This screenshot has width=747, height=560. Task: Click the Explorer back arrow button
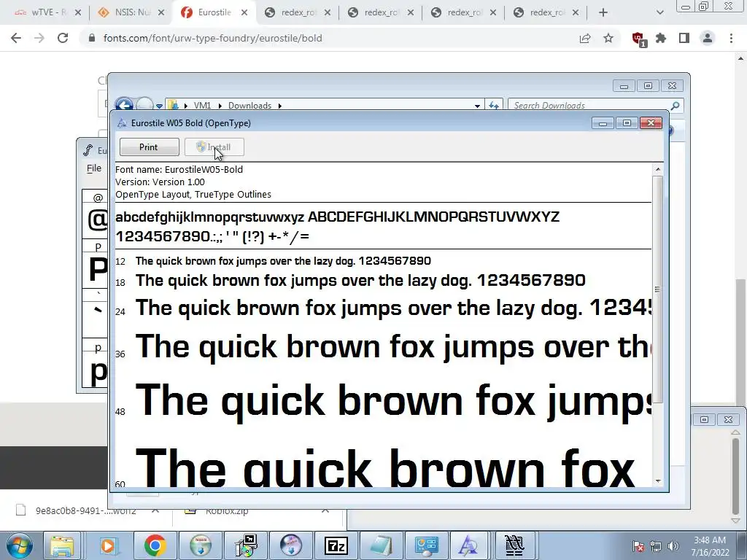(x=124, y=105)
